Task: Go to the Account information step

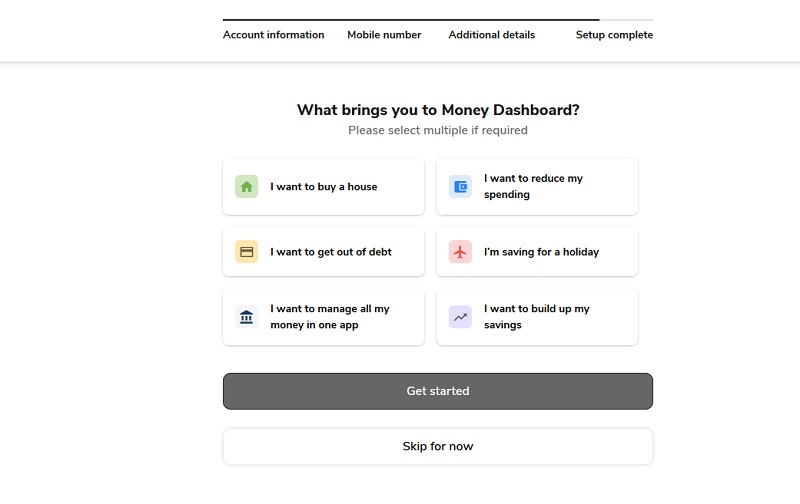Action: point(273,35)
